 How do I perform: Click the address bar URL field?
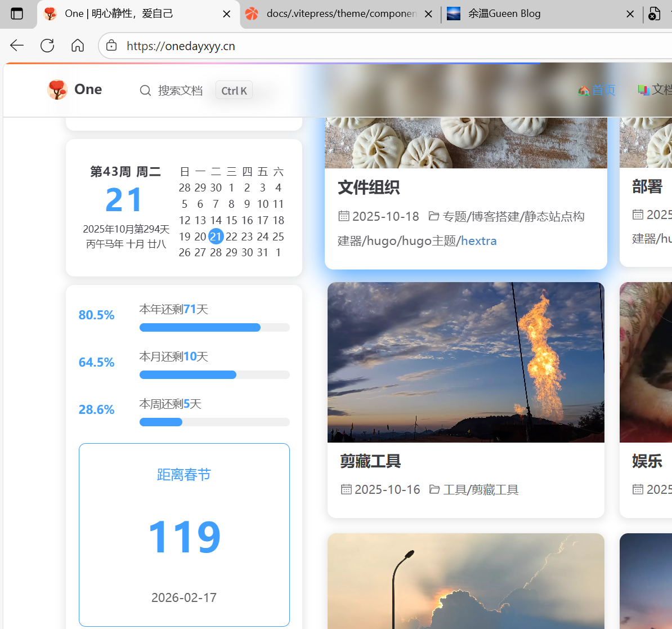[x=338, y=46]
